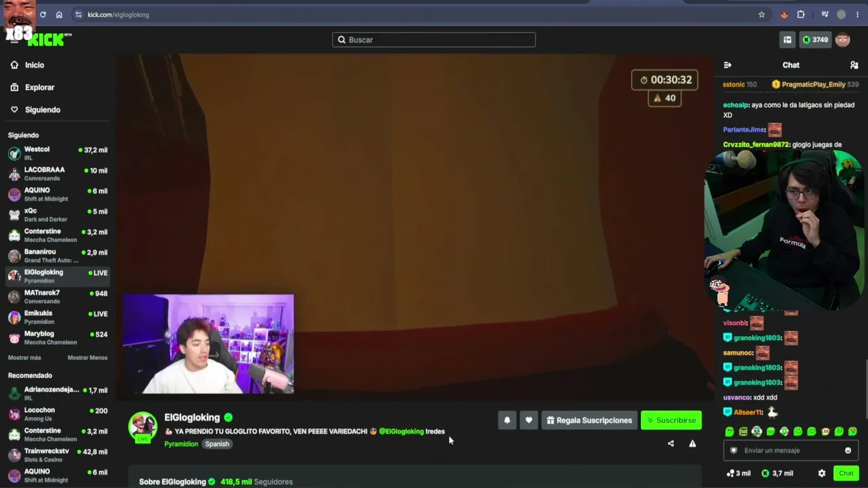Open xQc channel in sidebar

tap(58, 215)
